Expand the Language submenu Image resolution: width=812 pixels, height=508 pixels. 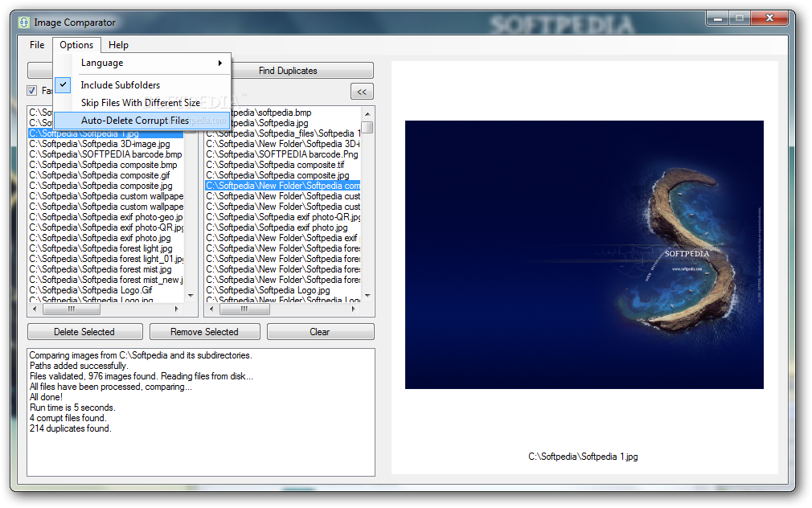click(x=141, y=63)
